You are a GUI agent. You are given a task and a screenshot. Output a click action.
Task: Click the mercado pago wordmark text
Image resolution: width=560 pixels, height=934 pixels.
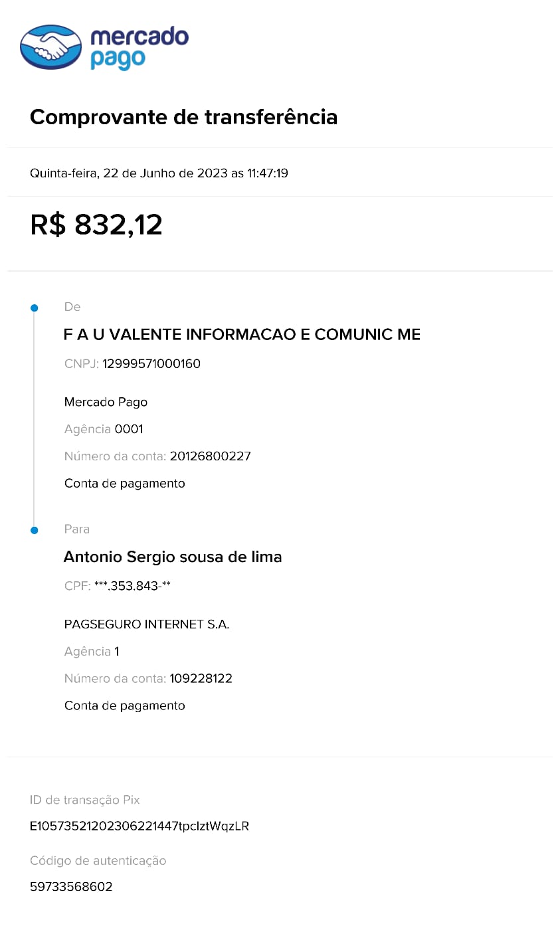140,48
